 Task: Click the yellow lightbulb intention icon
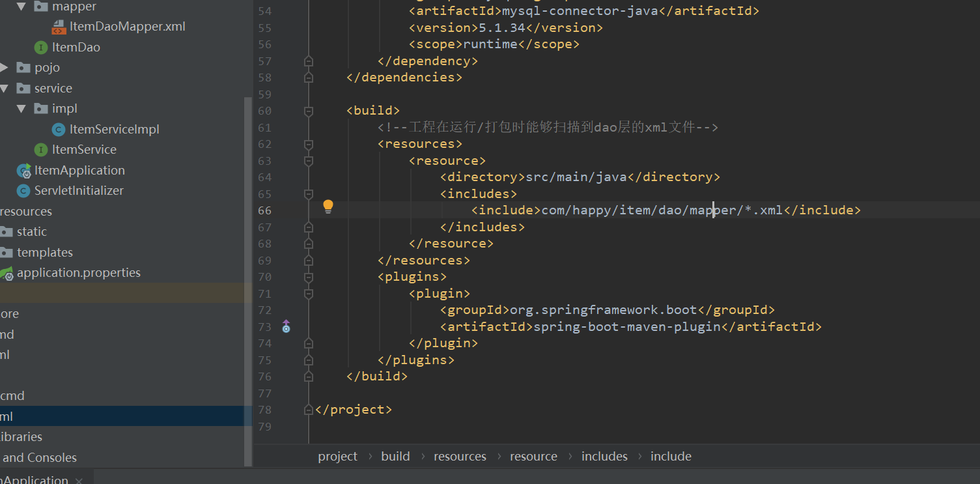click(x=328, y=207)
